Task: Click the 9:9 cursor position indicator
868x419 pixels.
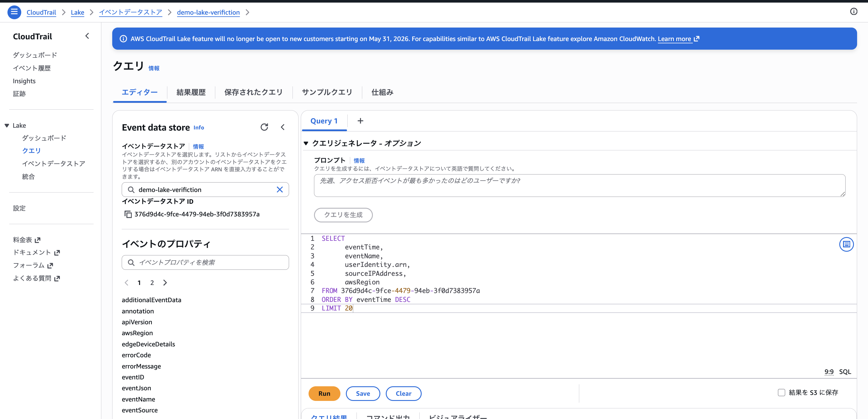Action: click(829, 372)
